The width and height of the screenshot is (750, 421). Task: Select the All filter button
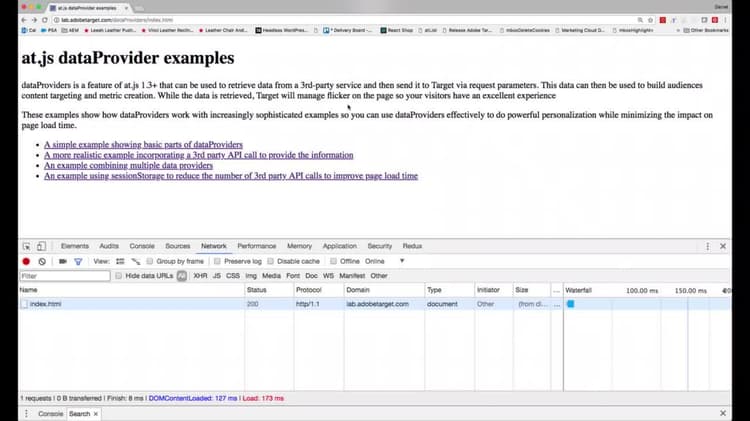pos(182,276)
